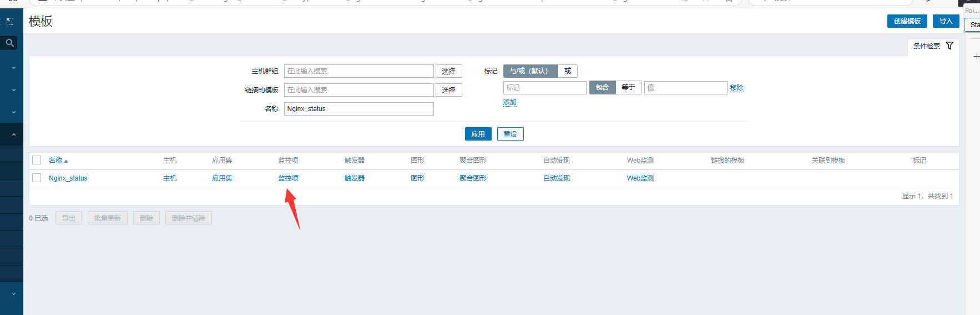The width and height of the screenshot is (980, 315).
Task: Click the 移除 tag link
Action: pyautogui.click(x=736, y=88)
